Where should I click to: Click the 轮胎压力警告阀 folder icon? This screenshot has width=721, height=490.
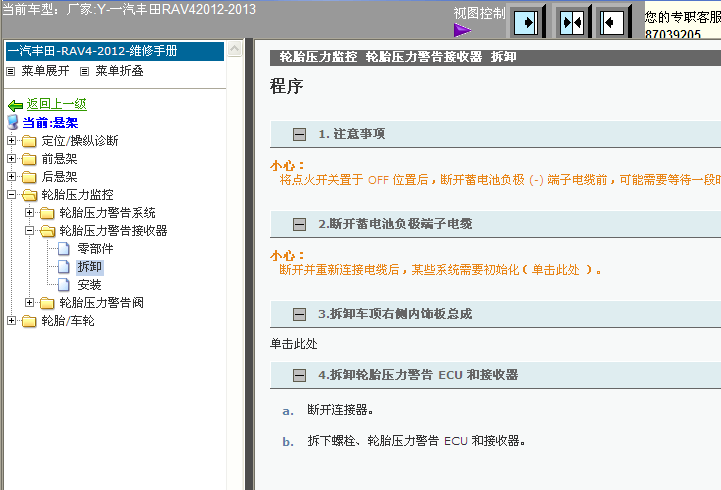tap(47, 303)
